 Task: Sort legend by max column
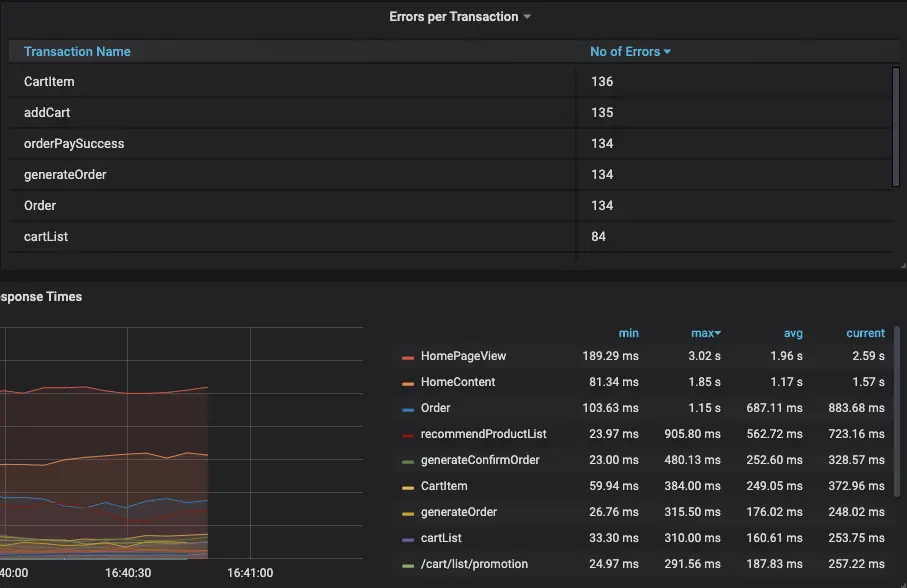coord(706,333)
